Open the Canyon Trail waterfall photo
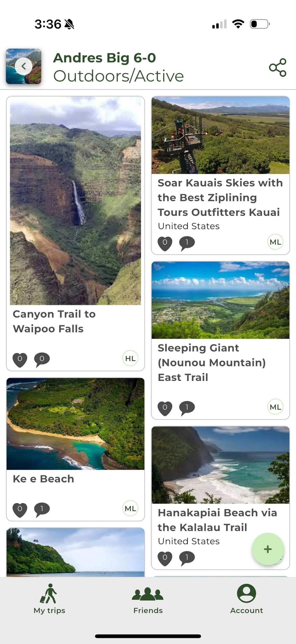Screen dimensions: 296x644 click(75, 201)
